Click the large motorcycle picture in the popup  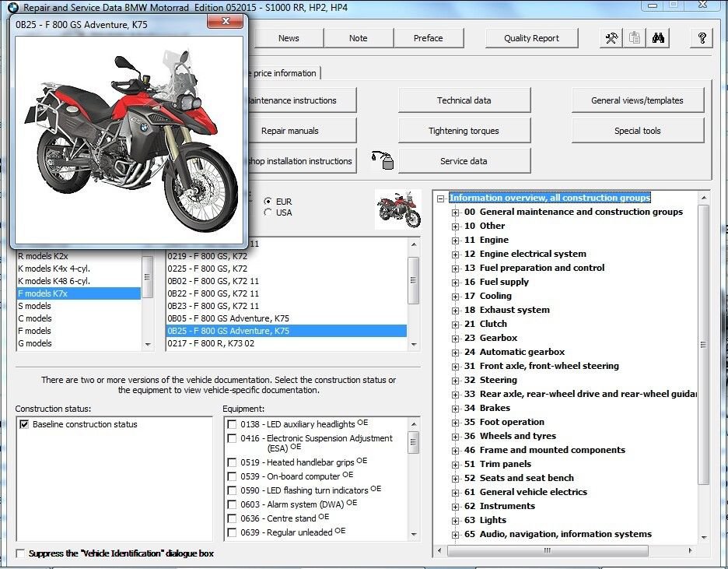(x=129, y=140)
